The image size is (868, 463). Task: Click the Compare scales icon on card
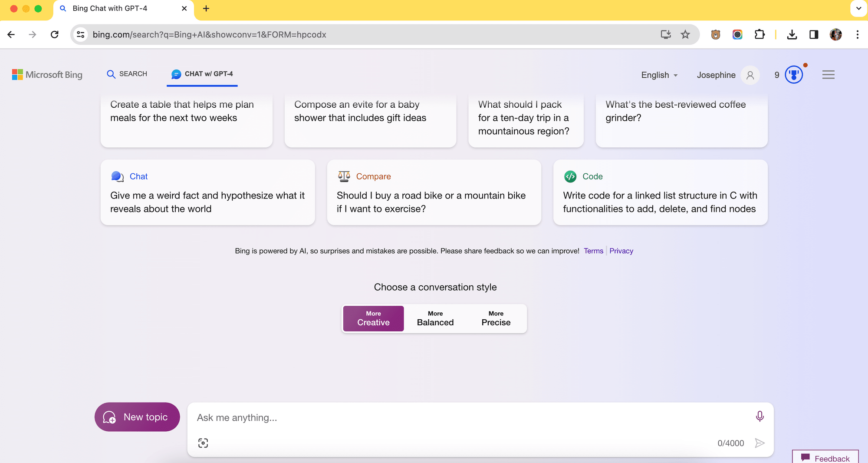pos(344,176)
